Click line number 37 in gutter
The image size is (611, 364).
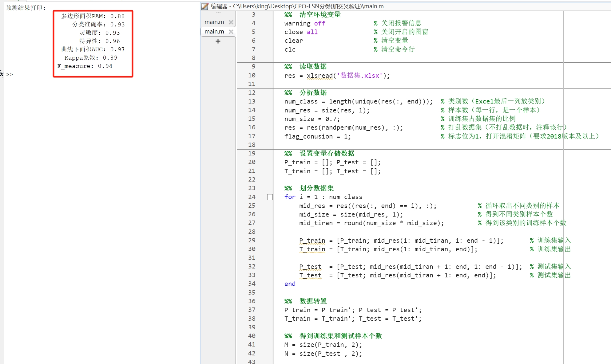[252, 310]
